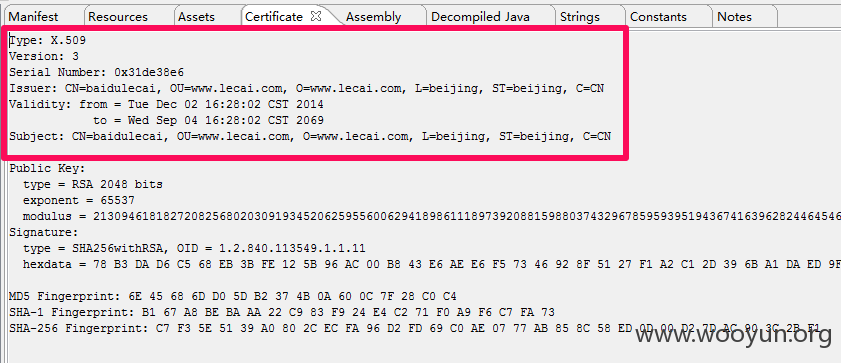Switch to the Manifest tab
Screen dimensions: 841x363
click(x=33, y=17)
